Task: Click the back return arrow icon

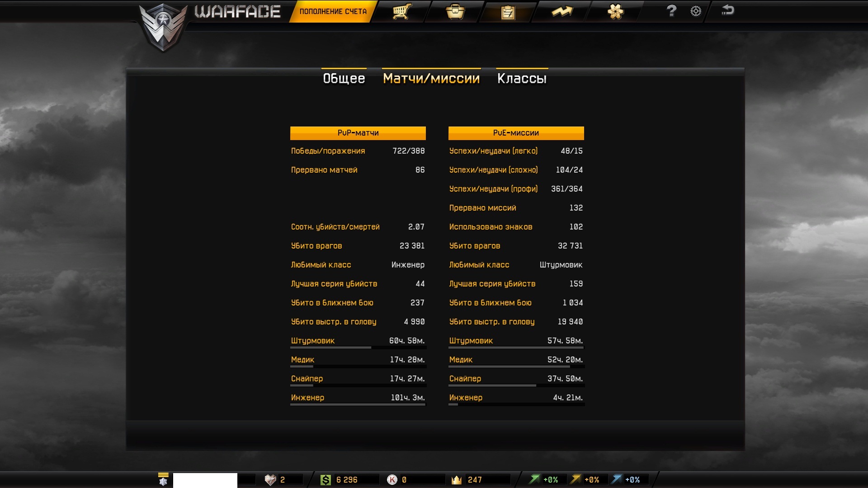Action: (x=727, y=10)
